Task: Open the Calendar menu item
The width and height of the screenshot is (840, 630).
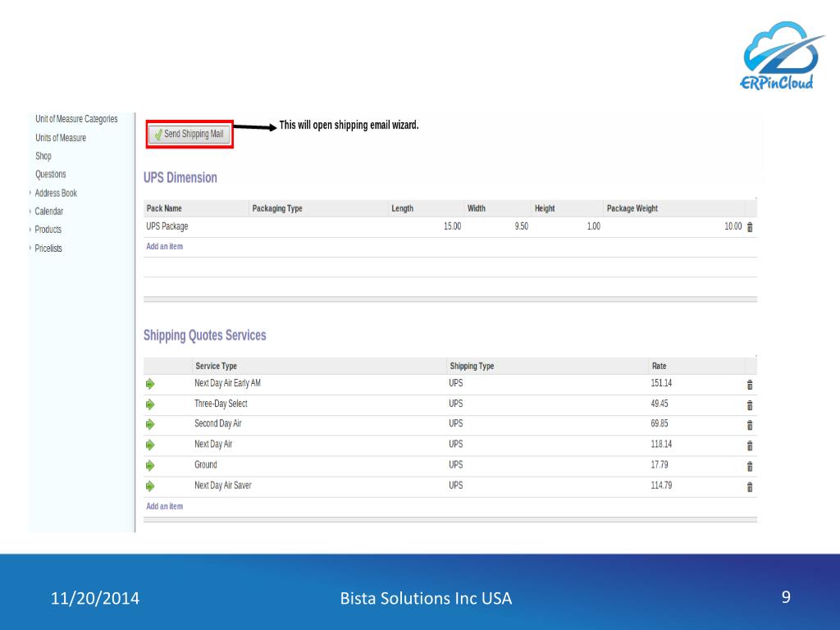Action: [48, 211]
